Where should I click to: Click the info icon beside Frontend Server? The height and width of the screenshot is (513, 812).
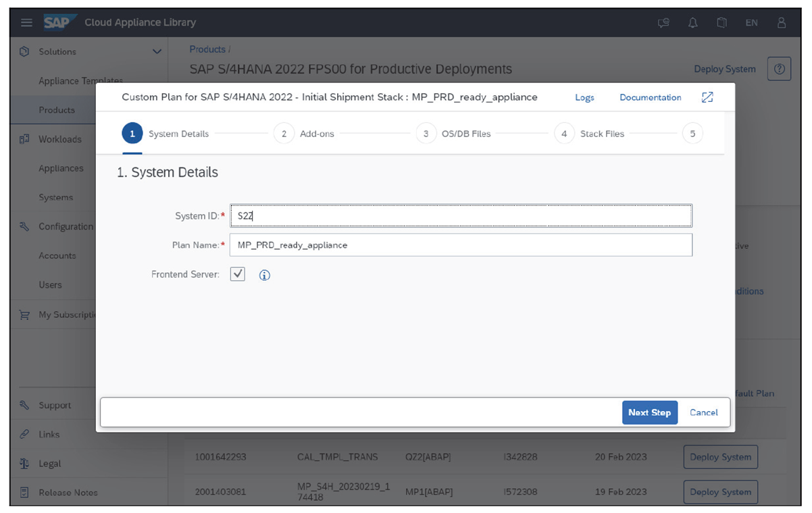click(264, 275)
